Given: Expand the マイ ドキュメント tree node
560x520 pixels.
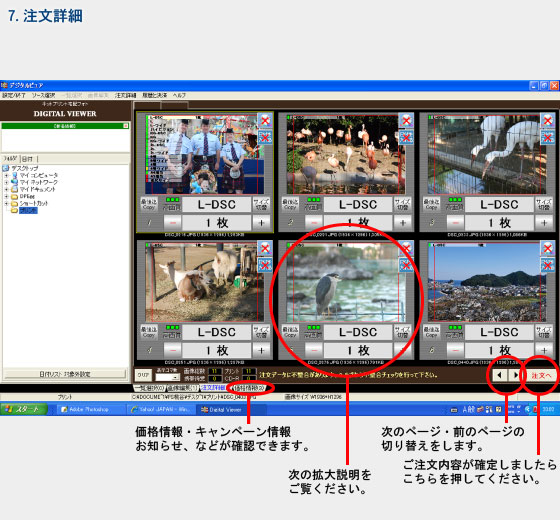Looking at the screenshot, I should [x=6, y=189].
